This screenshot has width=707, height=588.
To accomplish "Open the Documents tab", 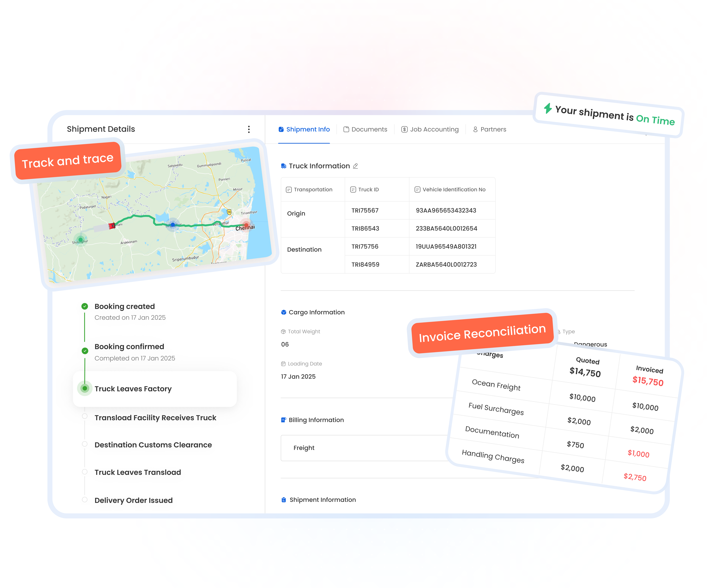I will (x=365, y=129).
